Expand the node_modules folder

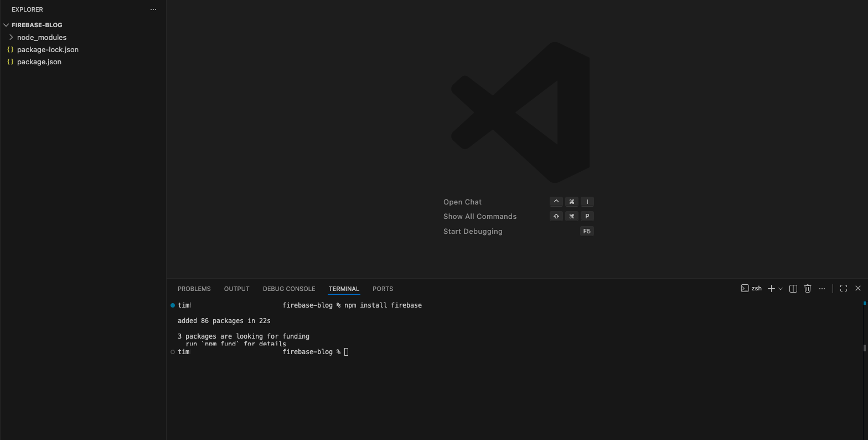pos(11,37)
